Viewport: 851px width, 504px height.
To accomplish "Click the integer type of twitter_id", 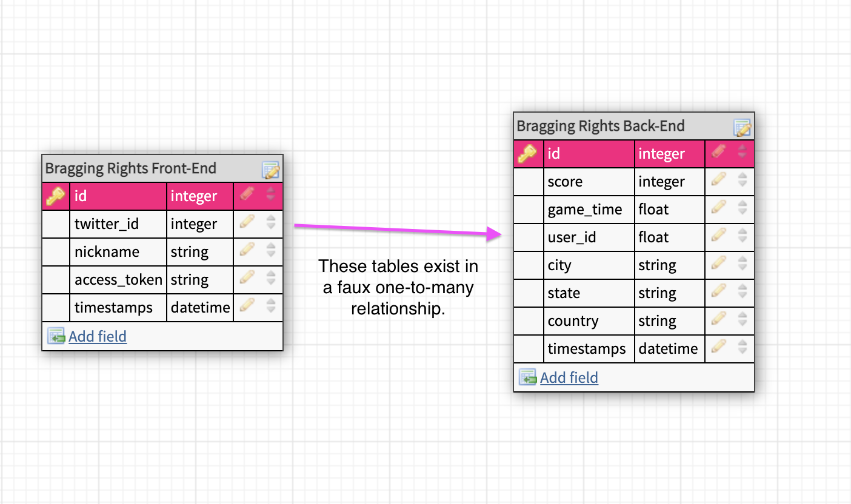I will click(194, 224).
